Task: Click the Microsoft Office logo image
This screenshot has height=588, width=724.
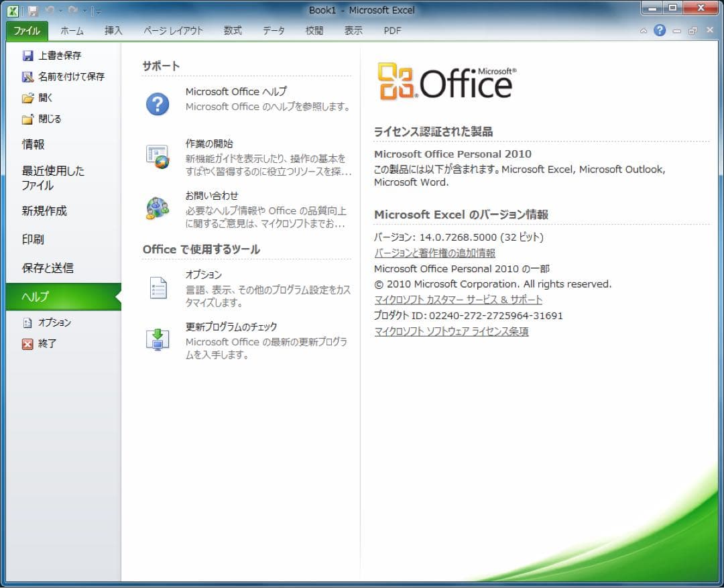Action: pos(447,81)
